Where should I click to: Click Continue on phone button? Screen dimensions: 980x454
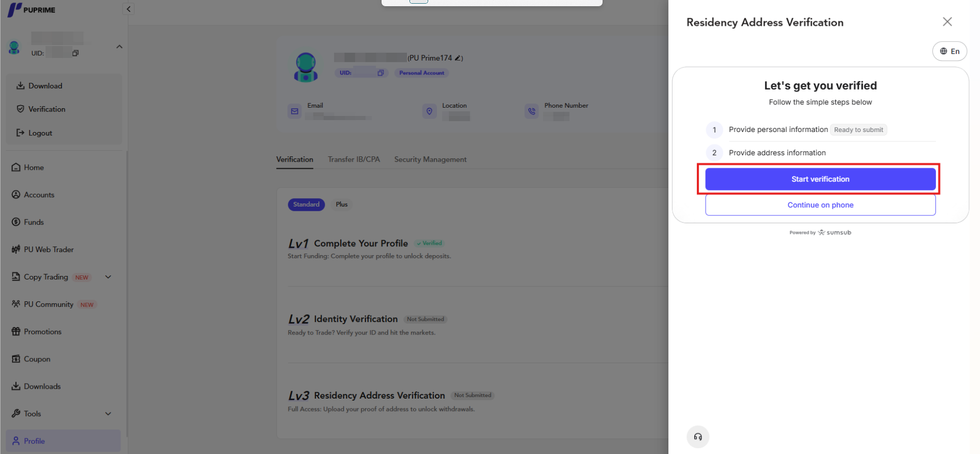(820, 205)
